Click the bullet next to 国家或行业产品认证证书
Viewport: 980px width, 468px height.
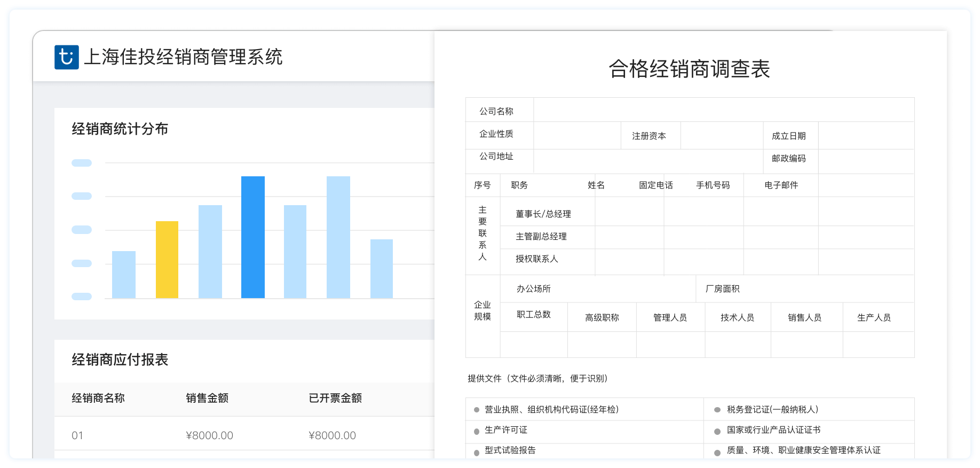click(717, 431)
